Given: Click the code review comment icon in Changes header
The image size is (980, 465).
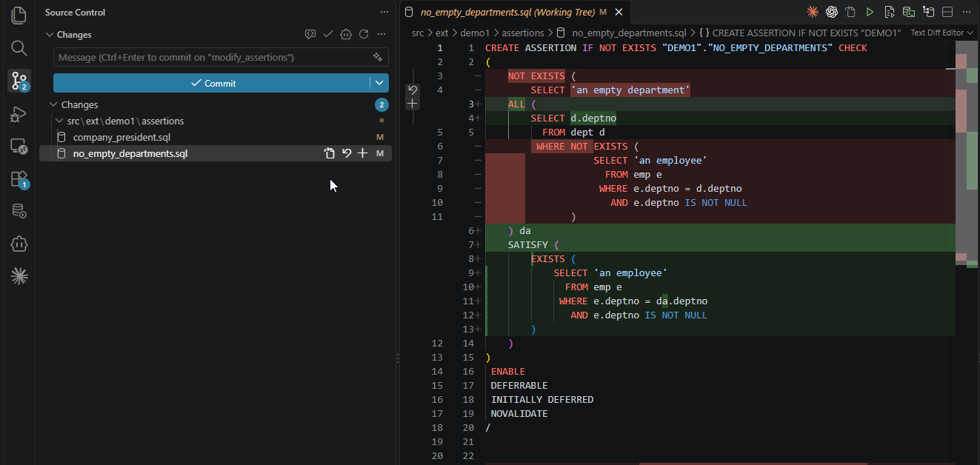Looking at the screenshot, I should 310,34.
